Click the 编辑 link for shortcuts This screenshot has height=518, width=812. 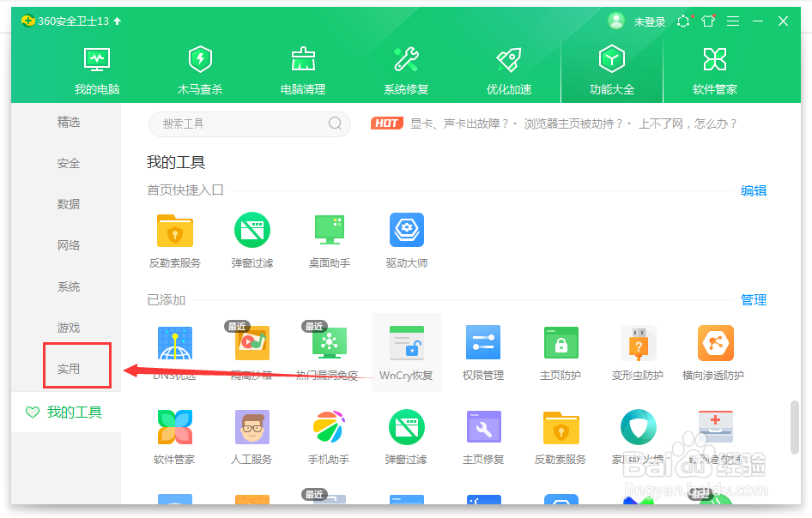(x=754, y=190)
